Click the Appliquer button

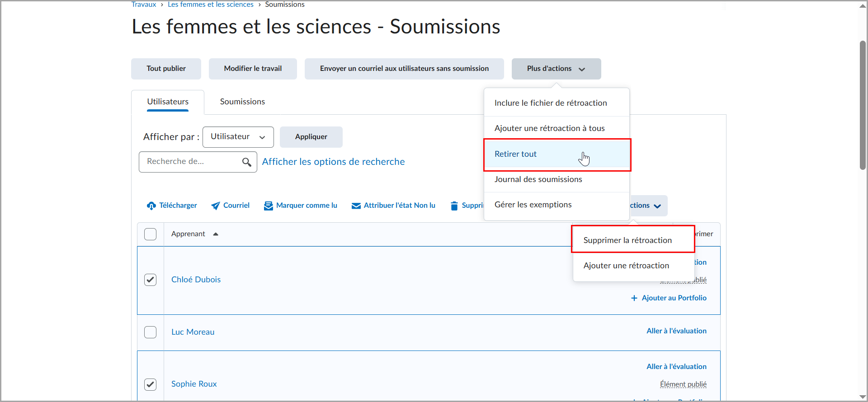pos(311,137)
